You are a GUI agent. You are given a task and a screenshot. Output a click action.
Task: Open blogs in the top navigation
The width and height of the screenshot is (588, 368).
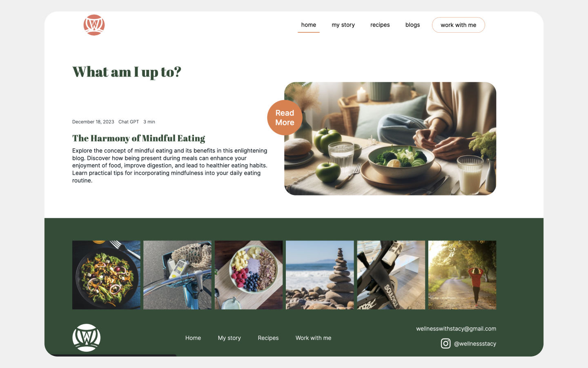pyautogui.click(x=412, y=25)
